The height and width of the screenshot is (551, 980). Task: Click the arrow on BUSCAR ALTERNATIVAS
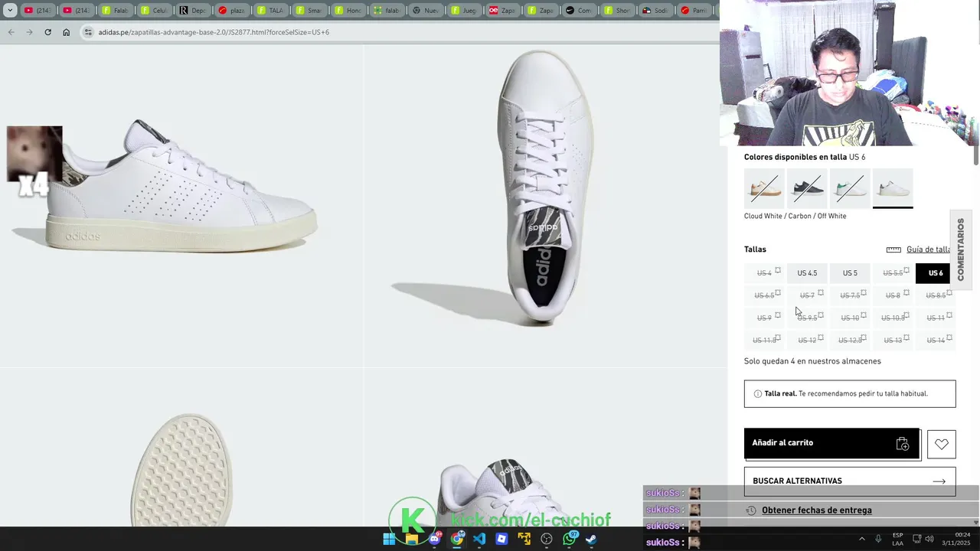(939, 481)
